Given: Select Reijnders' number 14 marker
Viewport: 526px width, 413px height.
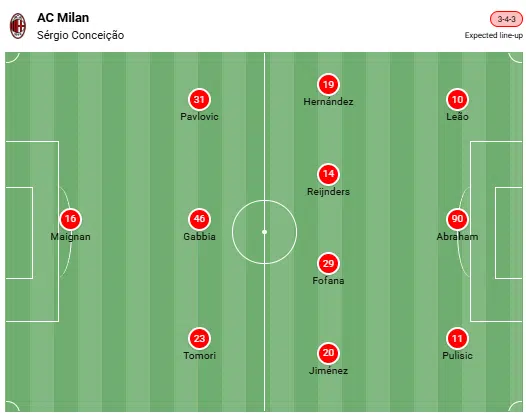Looking at the screenshot, I should [328, 174].
